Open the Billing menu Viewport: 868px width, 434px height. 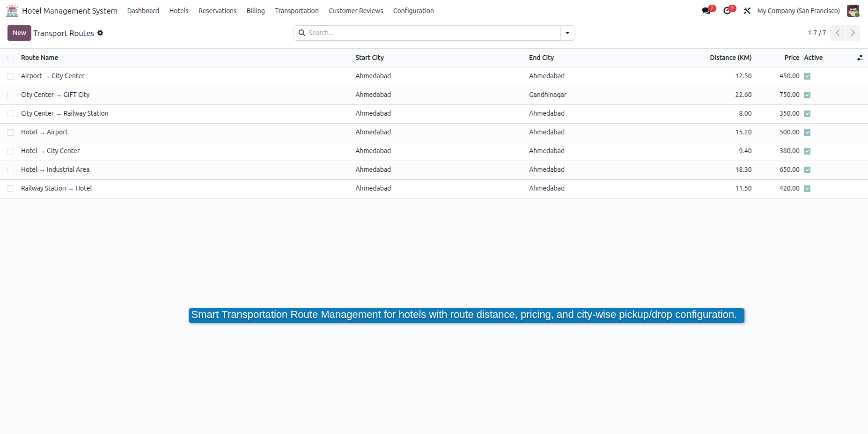(256, 11)
